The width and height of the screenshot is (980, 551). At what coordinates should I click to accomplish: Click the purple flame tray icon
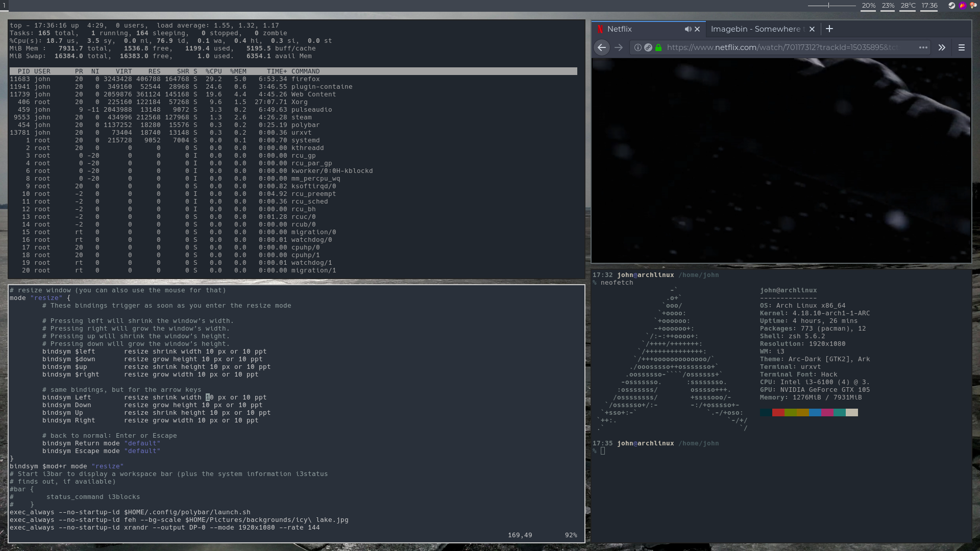click(x=963, y=6)
